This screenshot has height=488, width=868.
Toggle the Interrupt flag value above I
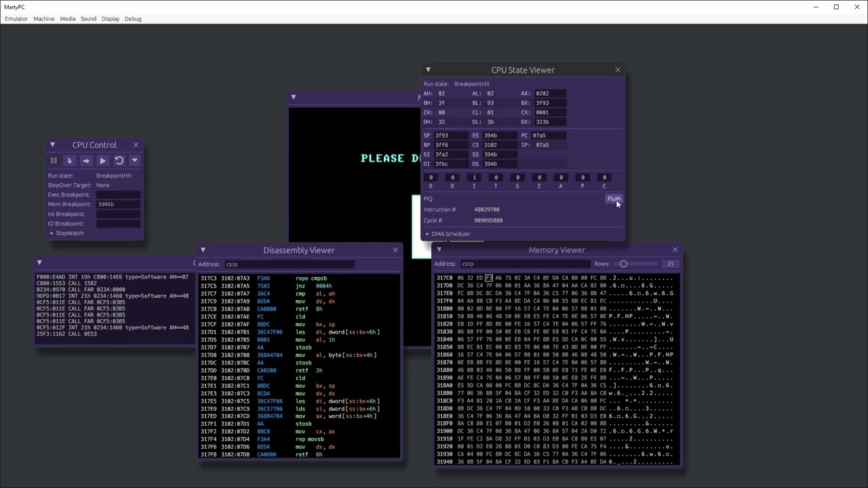click(x=474, y=178)
